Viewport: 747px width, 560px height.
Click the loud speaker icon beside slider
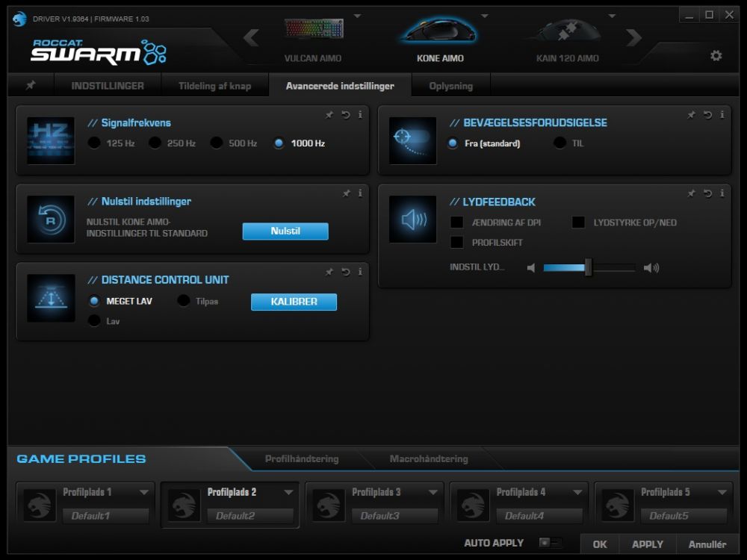point(651,268)
